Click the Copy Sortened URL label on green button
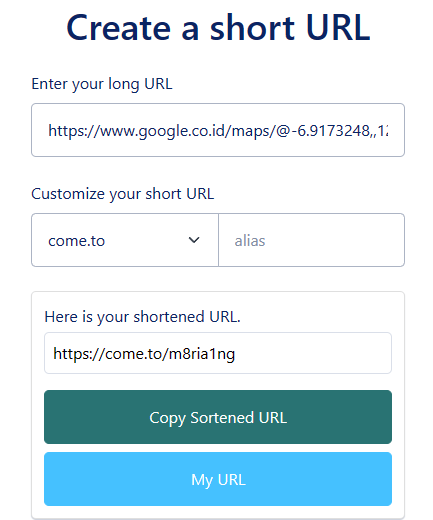 pyautogui.click(x=218, y=418)
